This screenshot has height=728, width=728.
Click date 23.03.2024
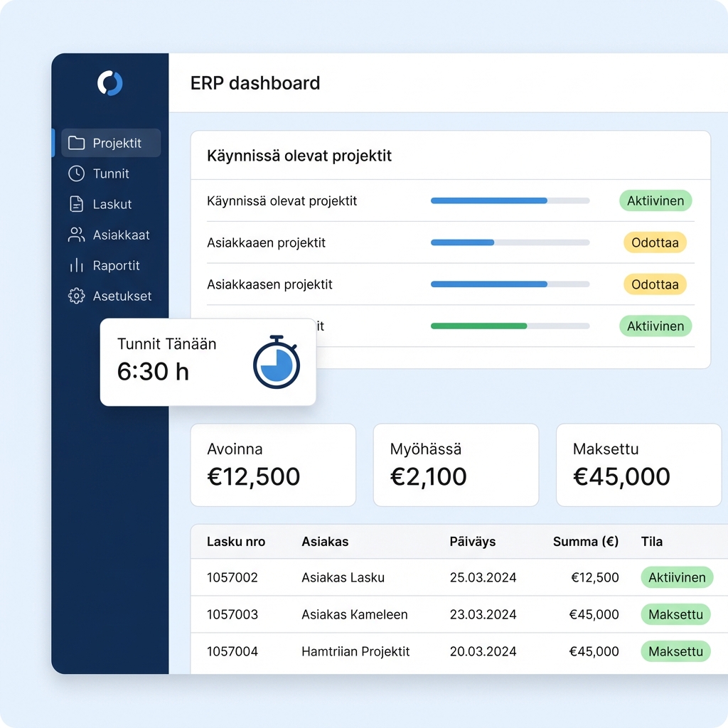point(483,614)
